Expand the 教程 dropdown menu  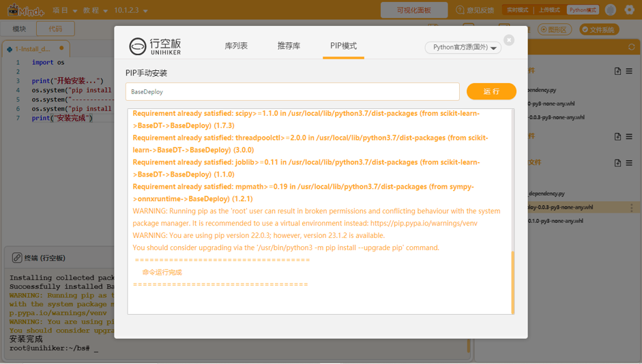pyautogui.click(x=95, y=10)
